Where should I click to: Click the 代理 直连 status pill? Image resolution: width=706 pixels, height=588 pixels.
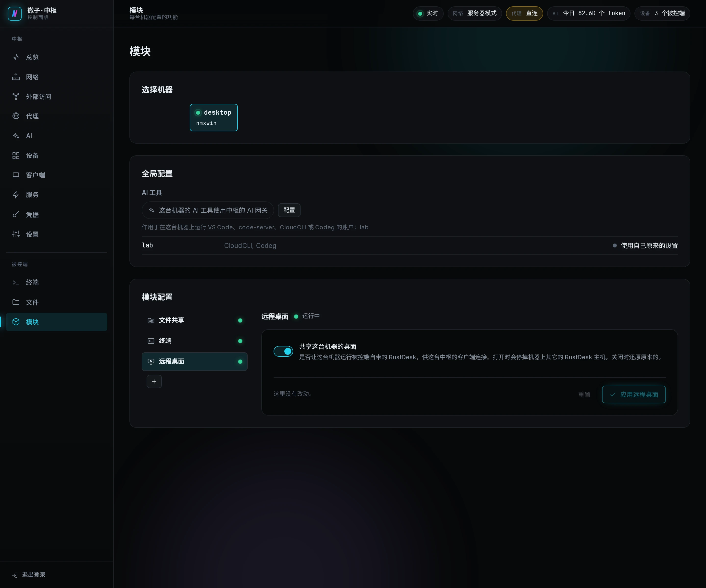pyautogui.click(x=524, y=13)
